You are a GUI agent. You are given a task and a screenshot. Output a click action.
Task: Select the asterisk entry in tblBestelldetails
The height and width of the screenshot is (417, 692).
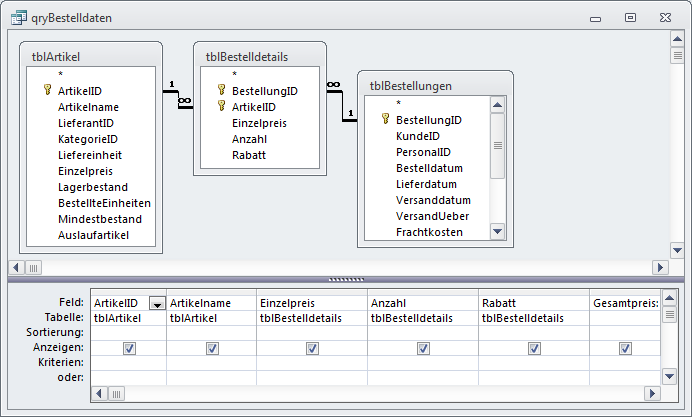point(234,74)
